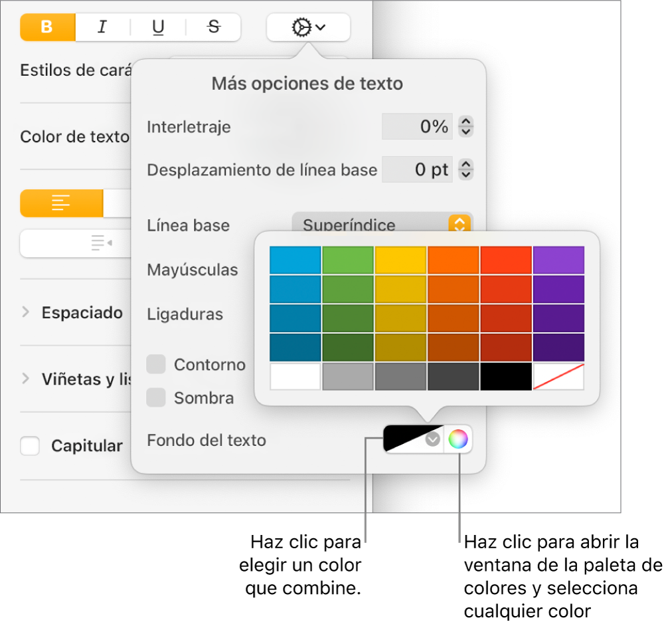This screenshot has width=672, height=628.
Task: Open the gear advanced options menu
Action: (x=308, y=27)
